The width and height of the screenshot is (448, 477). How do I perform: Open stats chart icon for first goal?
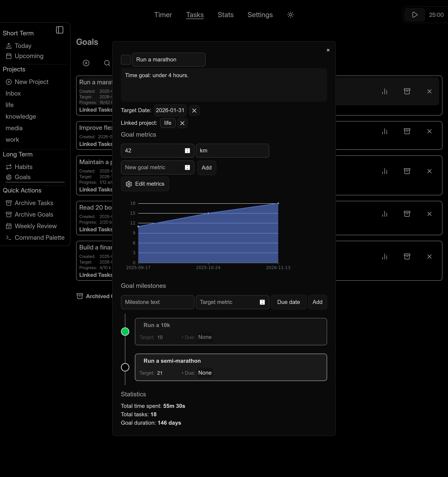click(x=385, y=91)
